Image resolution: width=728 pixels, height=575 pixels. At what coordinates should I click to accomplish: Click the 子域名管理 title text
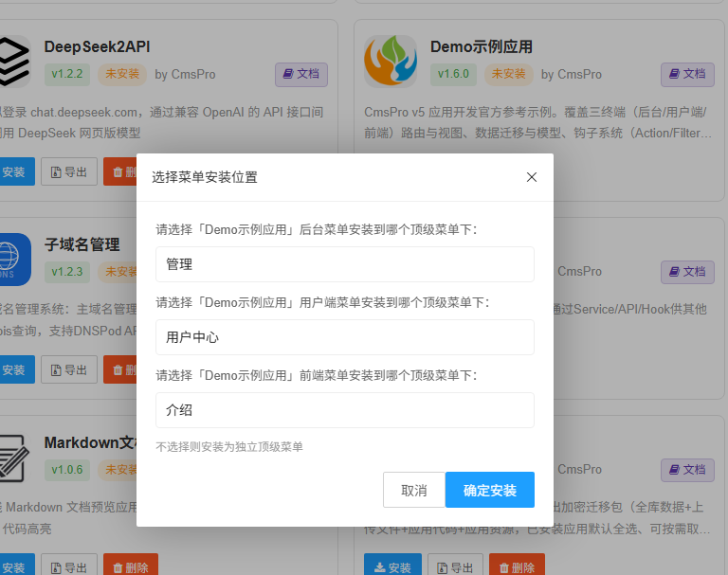[x=82, y=244]
